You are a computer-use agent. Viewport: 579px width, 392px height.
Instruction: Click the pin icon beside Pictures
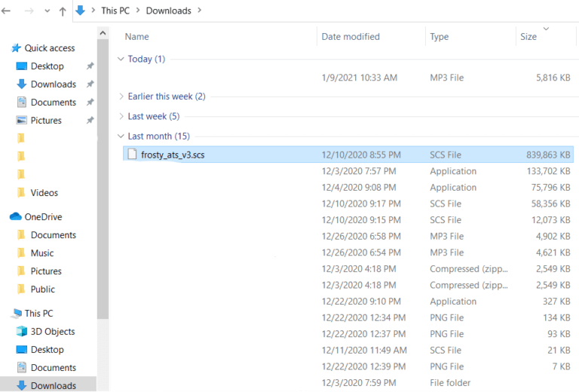[x=90, y=121]
